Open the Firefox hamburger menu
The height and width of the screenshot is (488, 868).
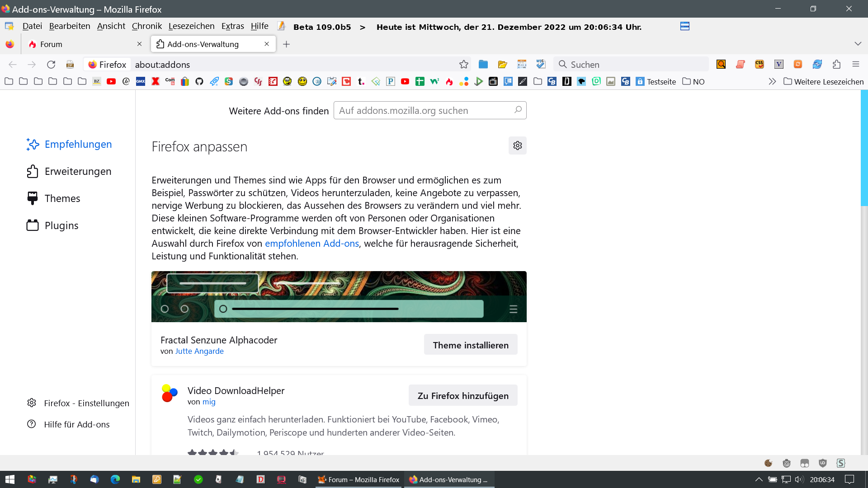point(855,65)
